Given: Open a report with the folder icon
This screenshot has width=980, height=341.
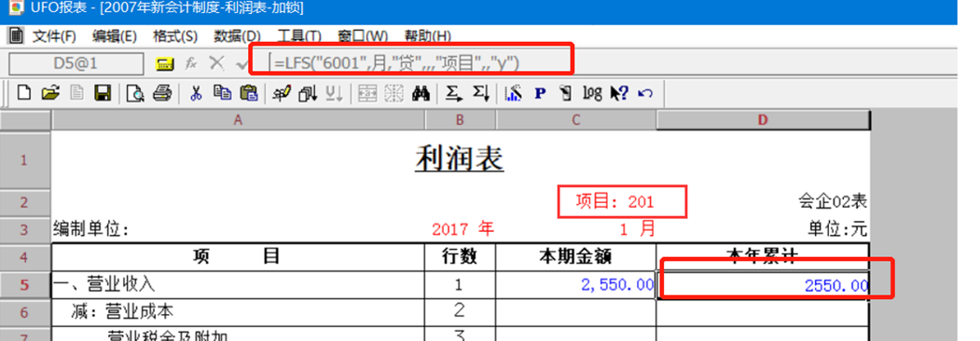Looking at the screenshot, I should click(50, 94).
